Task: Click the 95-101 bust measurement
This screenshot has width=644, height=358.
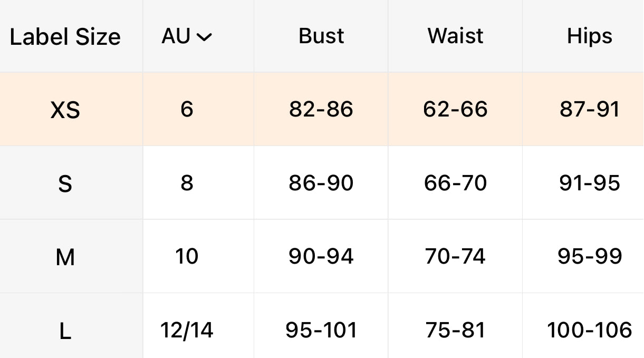Action: 321,330
